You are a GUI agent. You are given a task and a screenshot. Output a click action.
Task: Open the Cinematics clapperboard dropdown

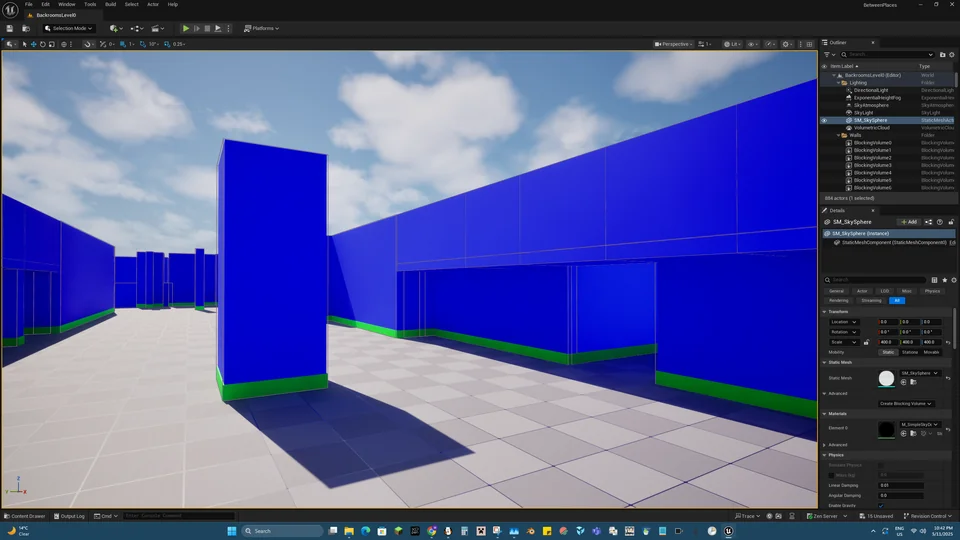click(158, 28)
